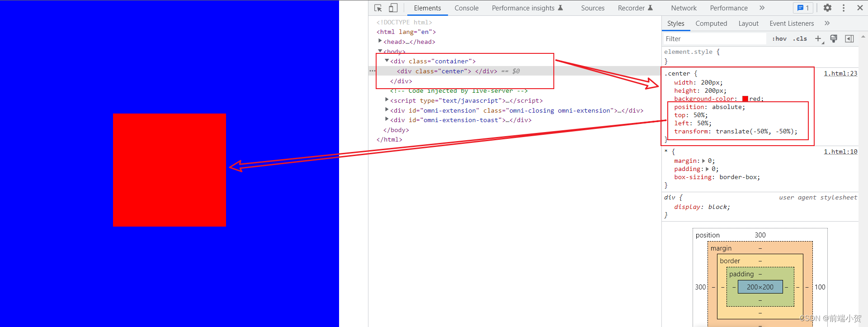
Task: Open source link 1.html:23
Action: [x=840, y=73]
